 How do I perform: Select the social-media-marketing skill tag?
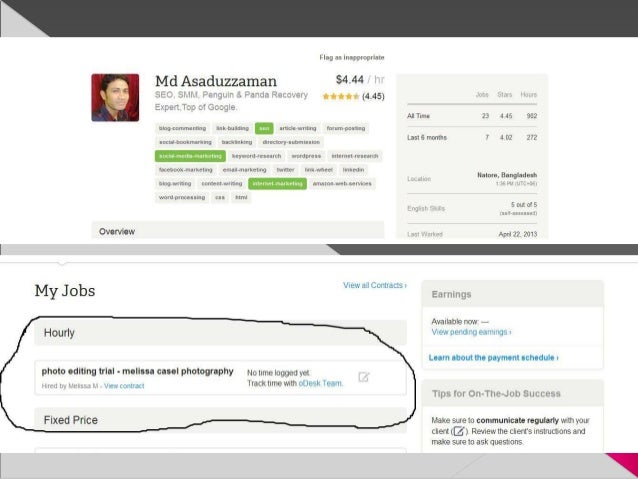tap(190, 156)
